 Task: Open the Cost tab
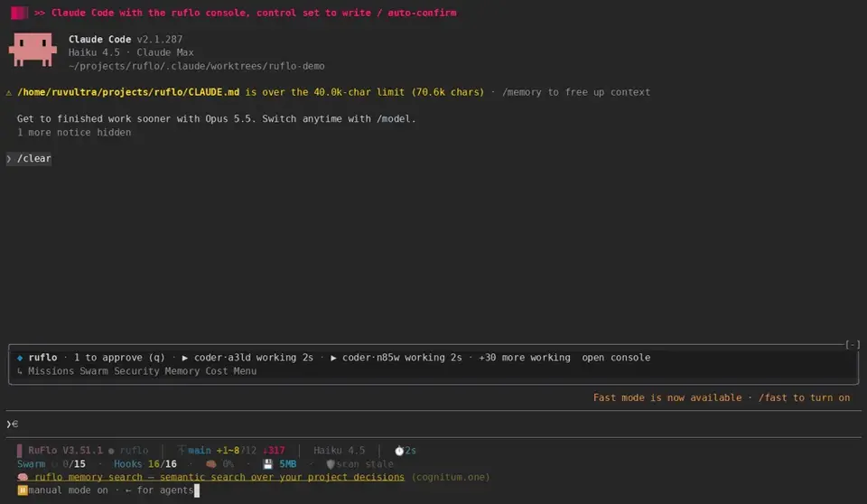216,371
